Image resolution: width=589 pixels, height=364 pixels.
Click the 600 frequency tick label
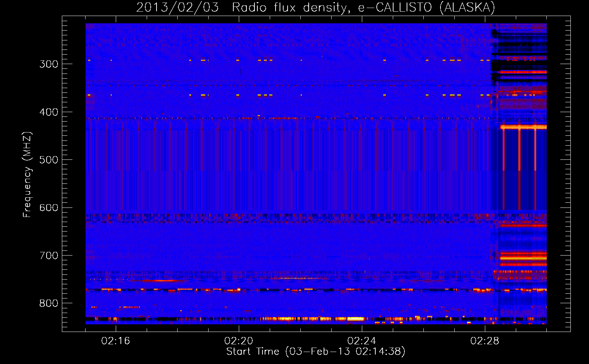(x=48, y=208)
